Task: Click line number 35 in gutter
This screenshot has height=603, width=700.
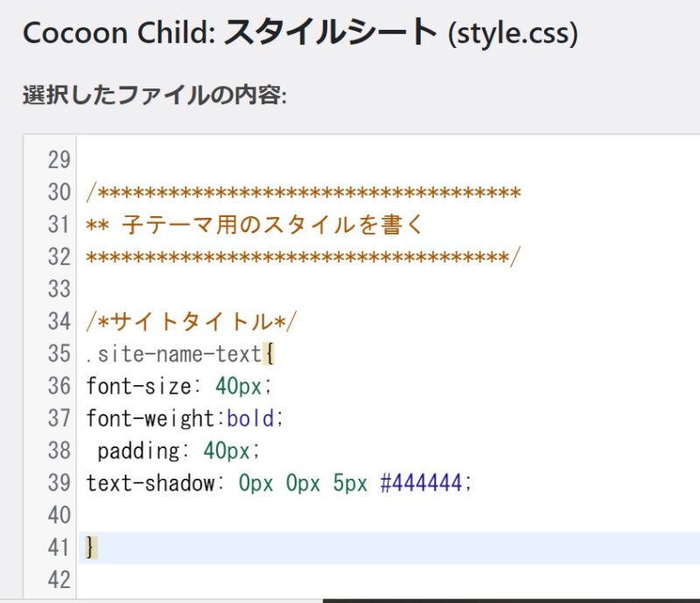Action: pos(59,354)
